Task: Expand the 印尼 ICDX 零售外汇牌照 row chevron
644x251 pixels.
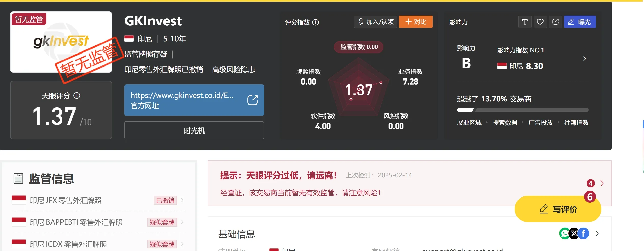Action: click(x=182, y=244)
